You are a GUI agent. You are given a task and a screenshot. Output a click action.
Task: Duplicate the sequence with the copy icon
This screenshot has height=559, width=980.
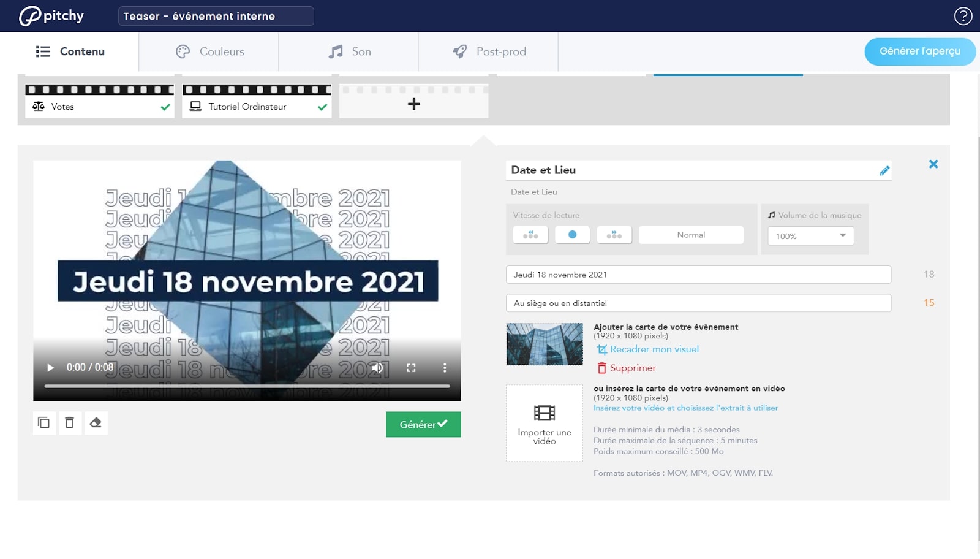(43, 423)
